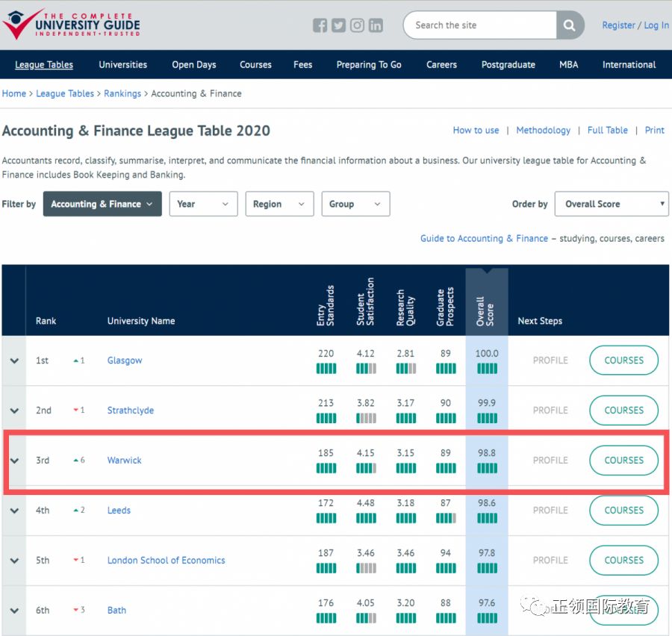672x636 pixels.
Task: Open the Strathclyde university link
Action: click(130, 410)
